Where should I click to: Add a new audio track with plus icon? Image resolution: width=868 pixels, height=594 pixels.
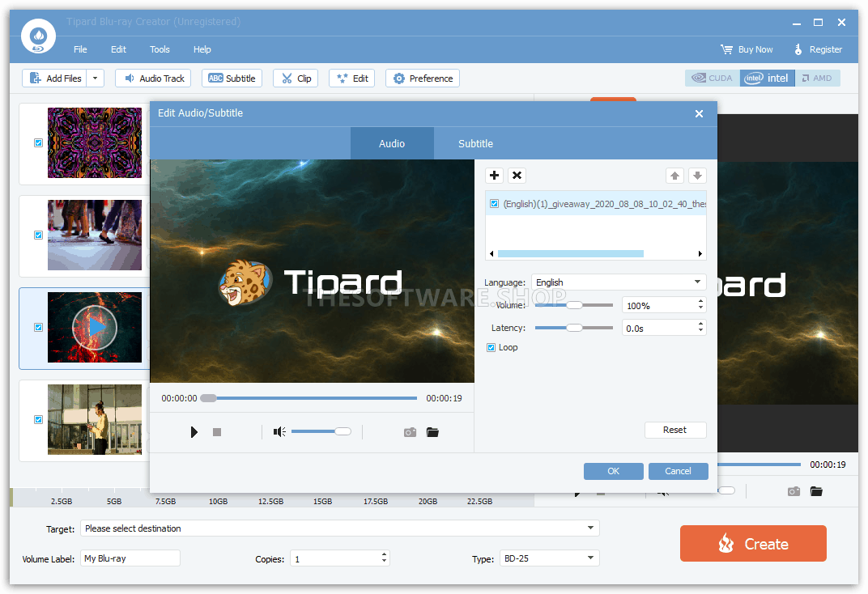[495, 176]
